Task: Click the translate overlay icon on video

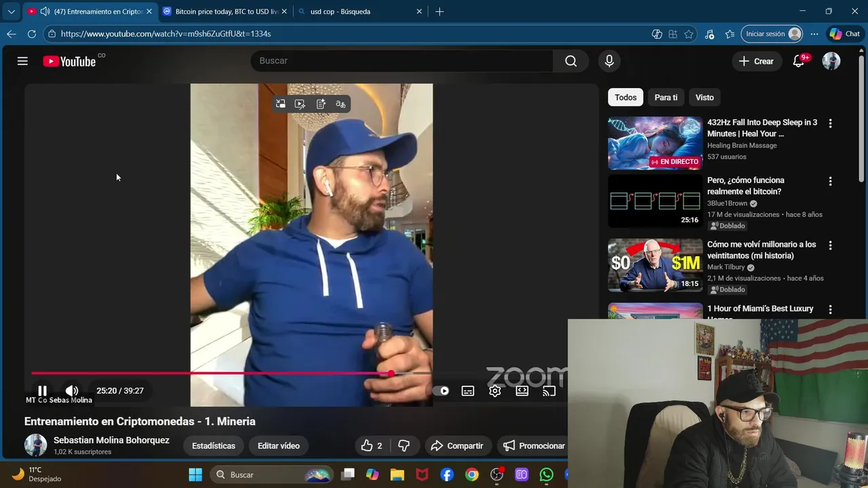Action: coord(340,104)
